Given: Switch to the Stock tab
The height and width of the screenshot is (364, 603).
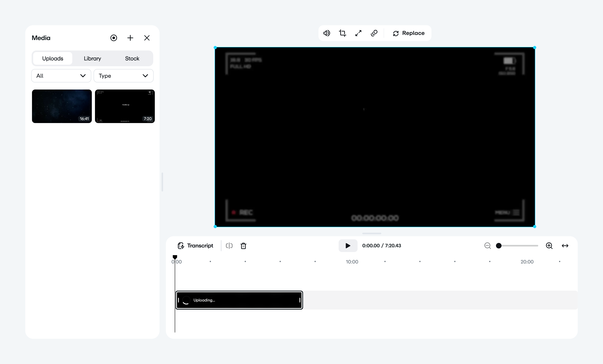Looking at the screenshot, I should [132, 58].
